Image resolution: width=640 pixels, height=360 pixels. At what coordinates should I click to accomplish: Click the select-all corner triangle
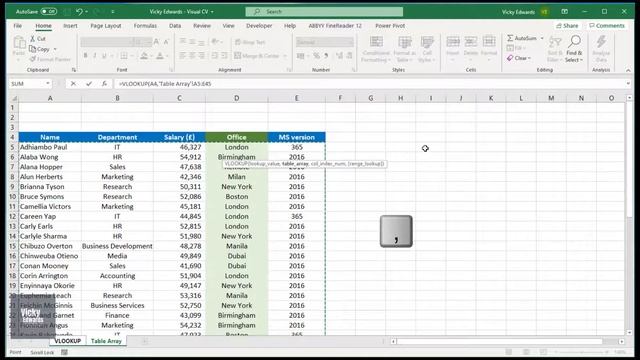[14, 98]
